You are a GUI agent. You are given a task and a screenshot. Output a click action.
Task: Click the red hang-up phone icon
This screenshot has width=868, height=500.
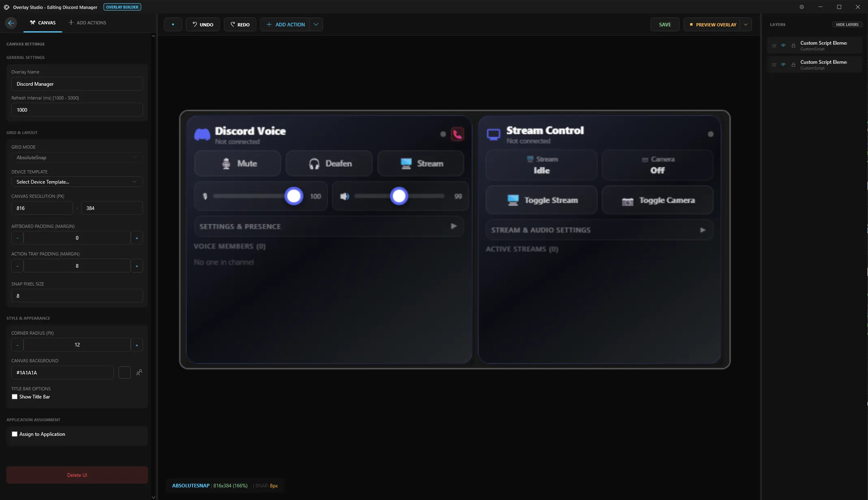457,134
